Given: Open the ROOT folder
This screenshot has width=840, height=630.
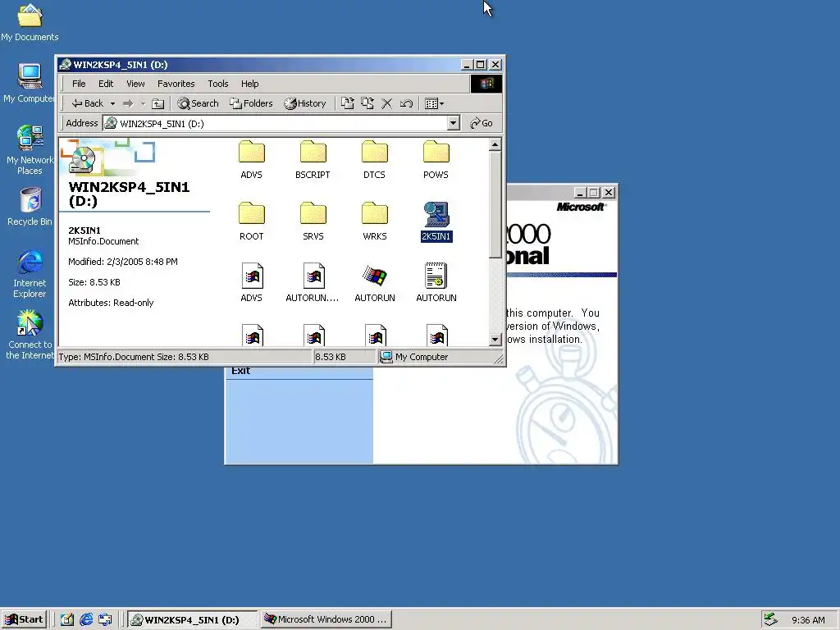Looking at the screenshot, I should [251, 221].
